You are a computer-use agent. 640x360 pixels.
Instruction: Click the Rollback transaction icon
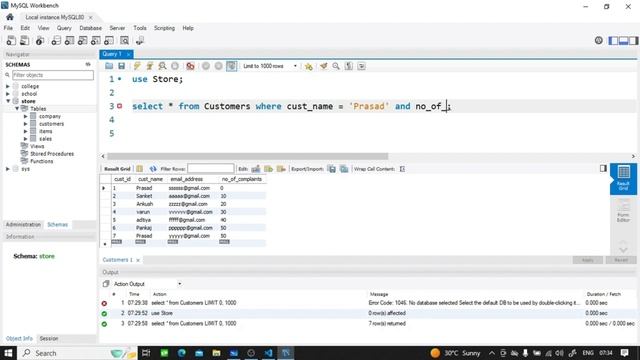click(218, 66)
